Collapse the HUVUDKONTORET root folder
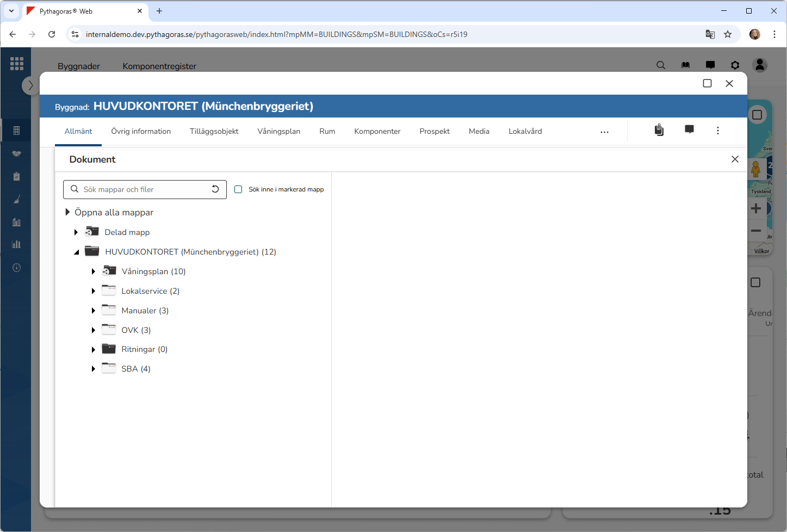 coord(77,252)
